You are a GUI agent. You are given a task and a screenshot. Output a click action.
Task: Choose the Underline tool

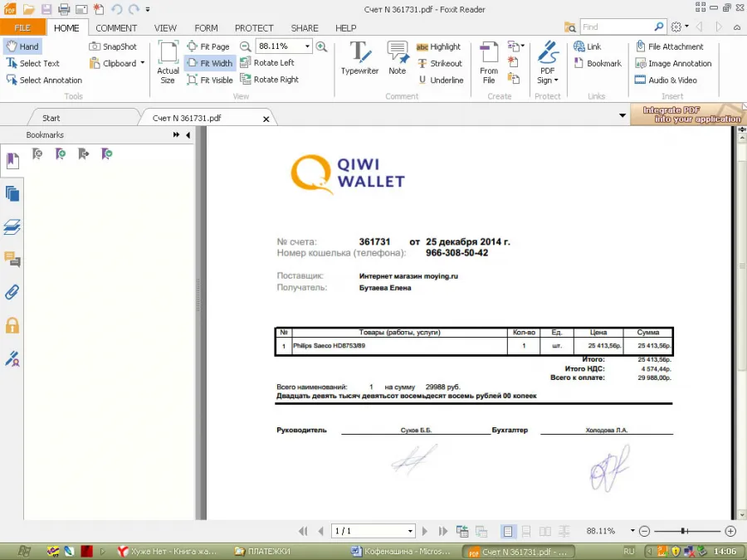click(441, 80)
